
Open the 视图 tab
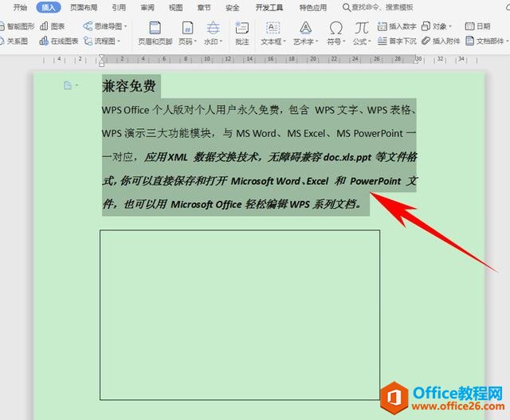175,7
